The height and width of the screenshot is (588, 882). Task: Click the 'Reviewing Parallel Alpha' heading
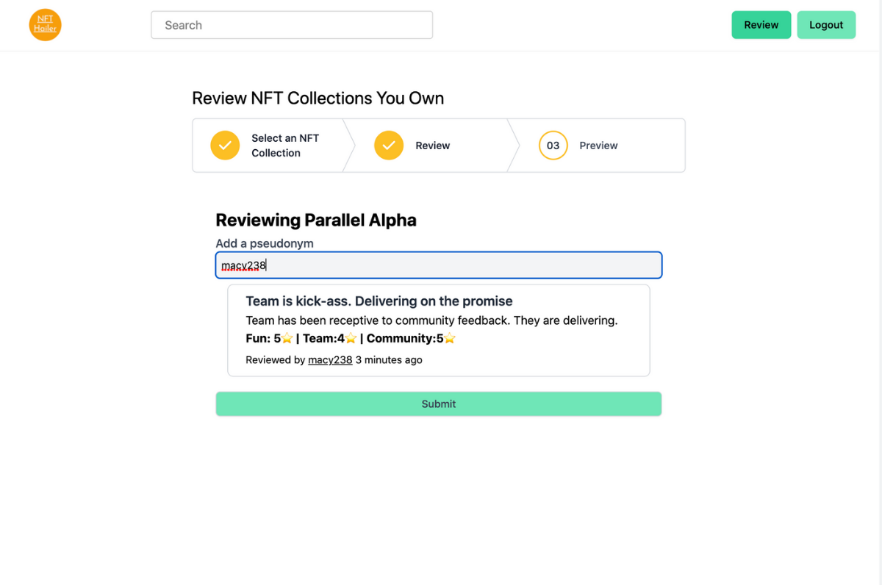pyautogui.click(x=316, y=220)
